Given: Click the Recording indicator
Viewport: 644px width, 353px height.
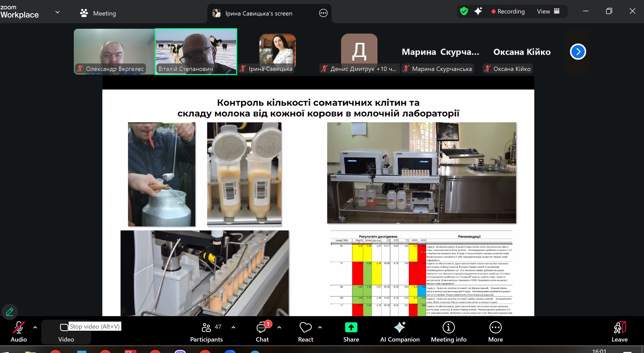Looking at the screenshot, I should (508, 11).
